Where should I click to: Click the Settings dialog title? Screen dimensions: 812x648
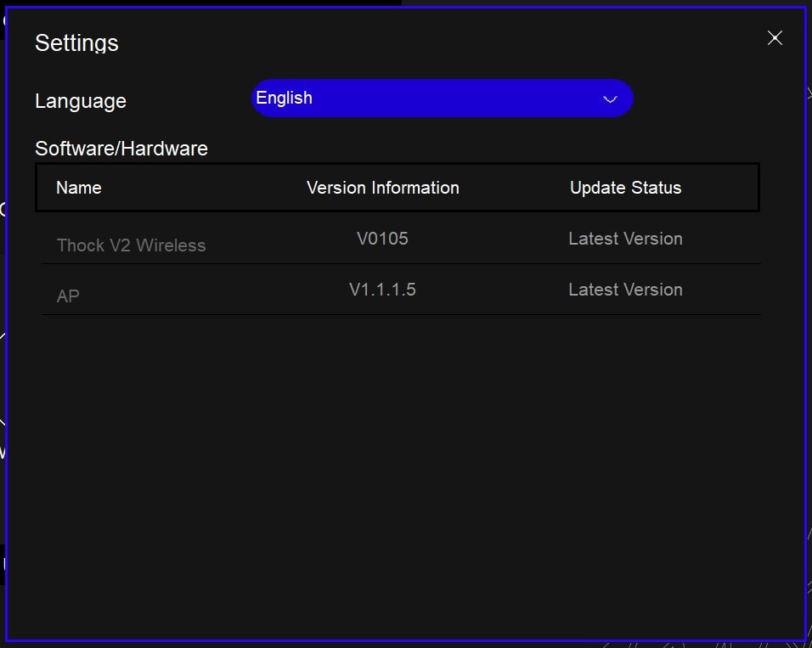(x=76, y=43)
